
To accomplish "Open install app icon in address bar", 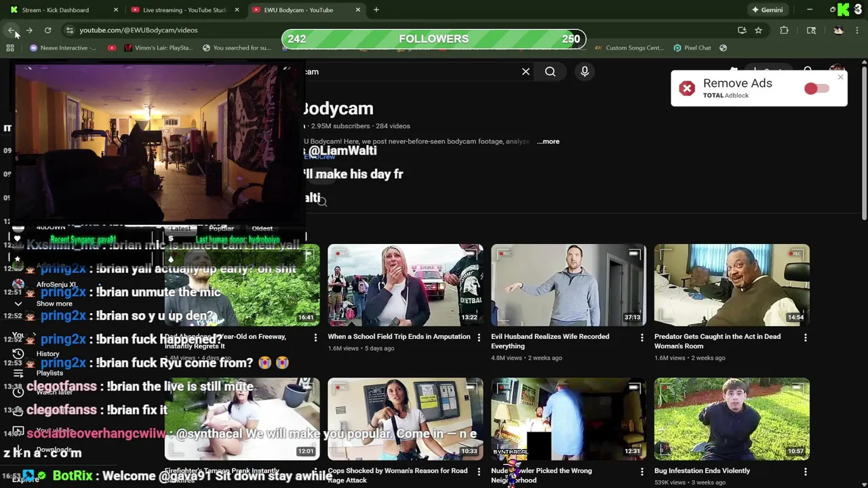I will pyautogui.click(x=742, y=30).
